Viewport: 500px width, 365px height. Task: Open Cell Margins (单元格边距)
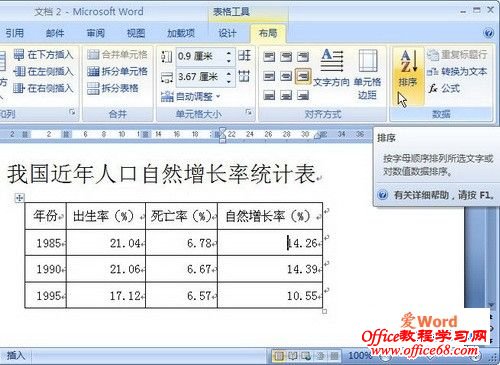tap(367, 75)
